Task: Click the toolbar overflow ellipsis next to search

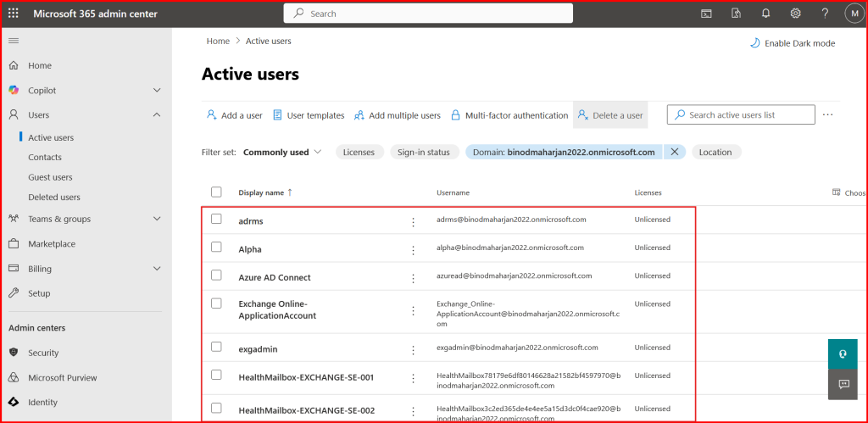Action: point(828,114)
